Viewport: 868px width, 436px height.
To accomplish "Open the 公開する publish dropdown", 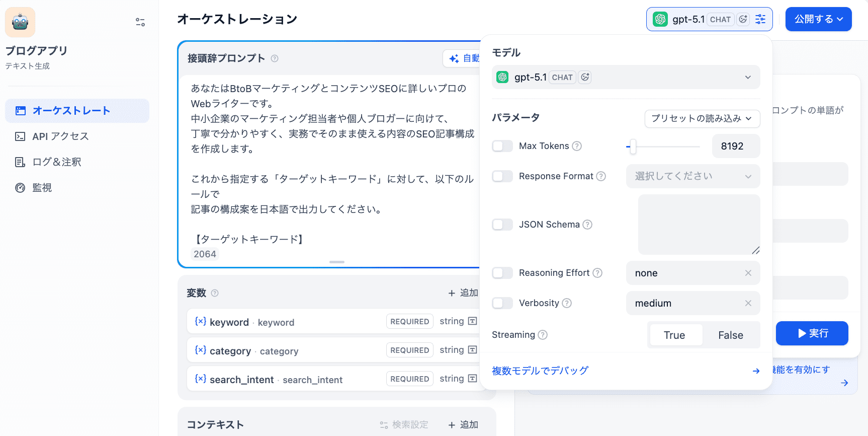I will tap(819, 19).
